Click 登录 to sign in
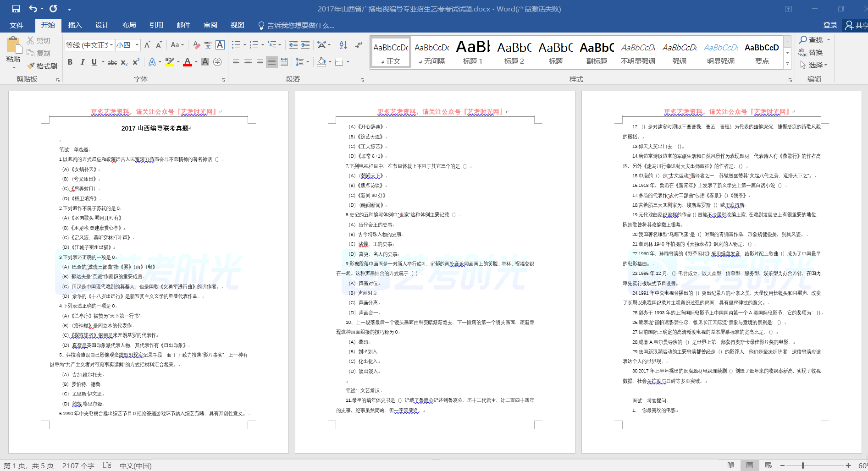This screenshot has width=868, height=471. pos(830,25)
